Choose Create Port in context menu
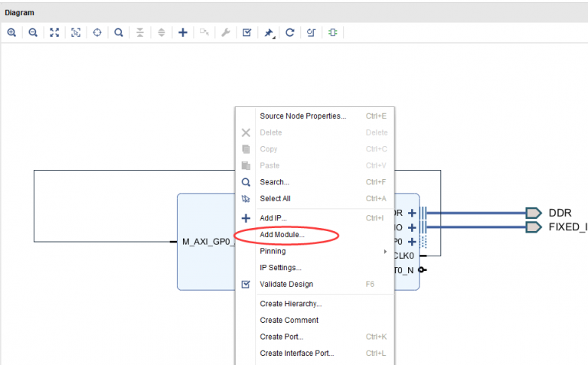 pyautogui.click(x=281, y=337)
